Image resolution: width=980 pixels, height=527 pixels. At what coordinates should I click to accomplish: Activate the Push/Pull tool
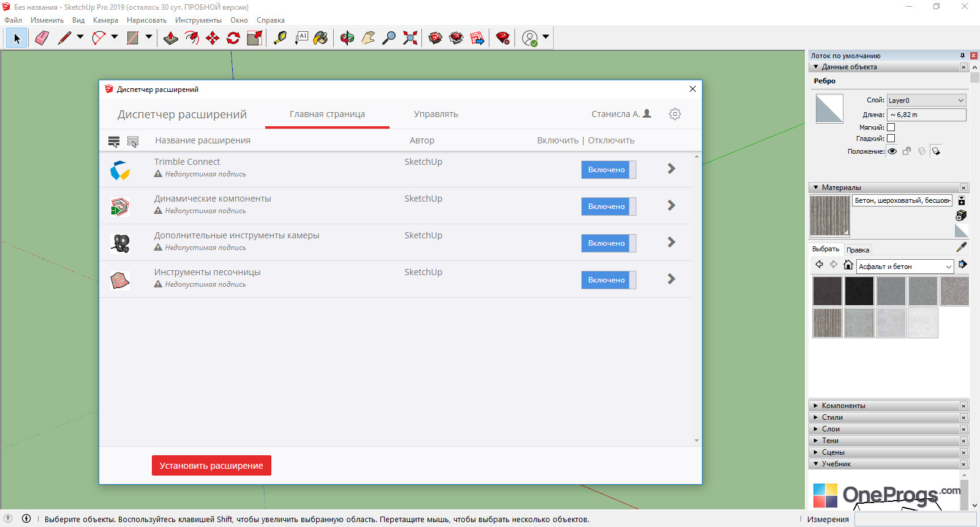(x=171, y=38)
